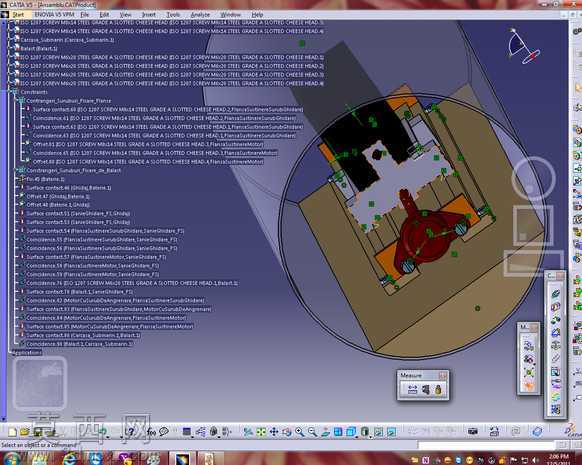Click Fix Component anchor icon

[x=555, y=346]
